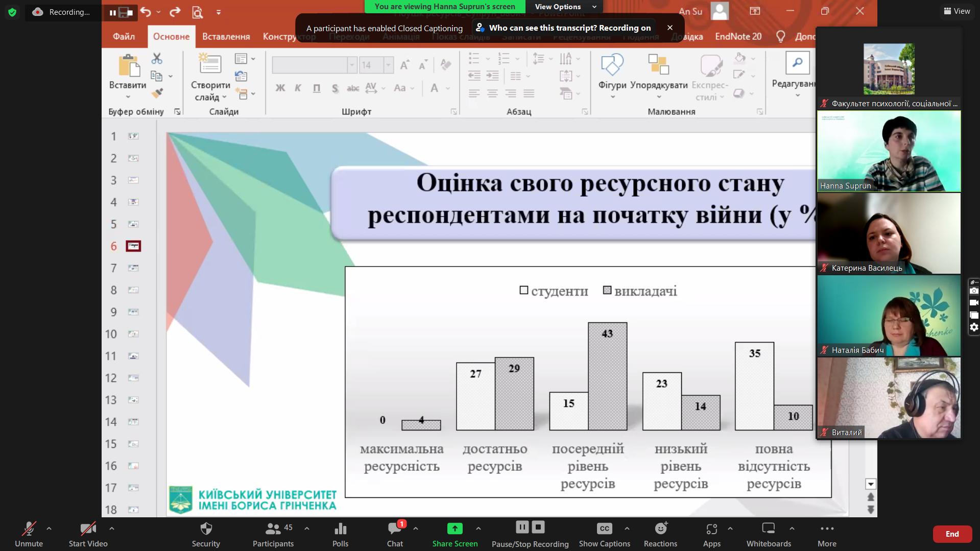Open the Chat panel
This screenshot has height=551, width=980.
pyautogui.click(x=394, y=529)
